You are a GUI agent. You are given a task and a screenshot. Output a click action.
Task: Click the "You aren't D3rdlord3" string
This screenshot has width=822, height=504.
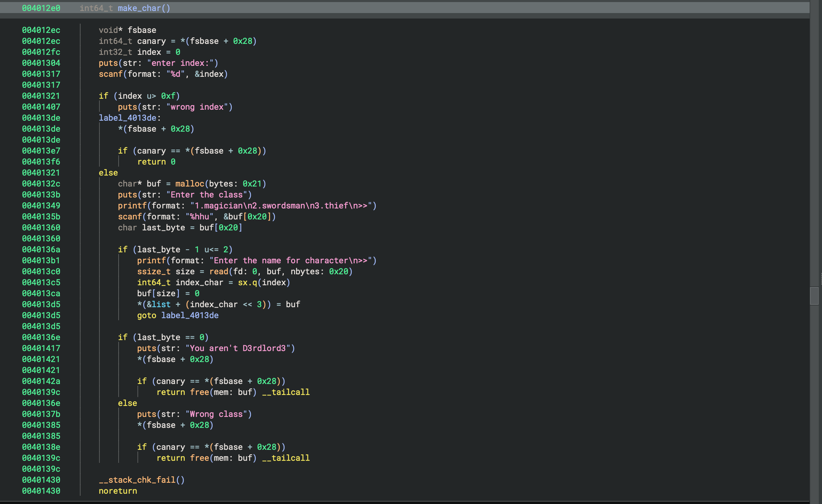[x=238, y=348]
